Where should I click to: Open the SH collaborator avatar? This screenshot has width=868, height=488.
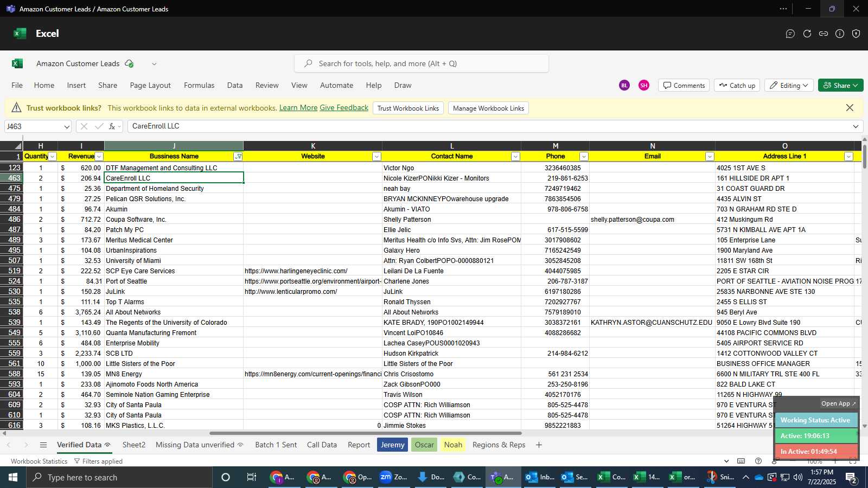[x=643, y=85]
